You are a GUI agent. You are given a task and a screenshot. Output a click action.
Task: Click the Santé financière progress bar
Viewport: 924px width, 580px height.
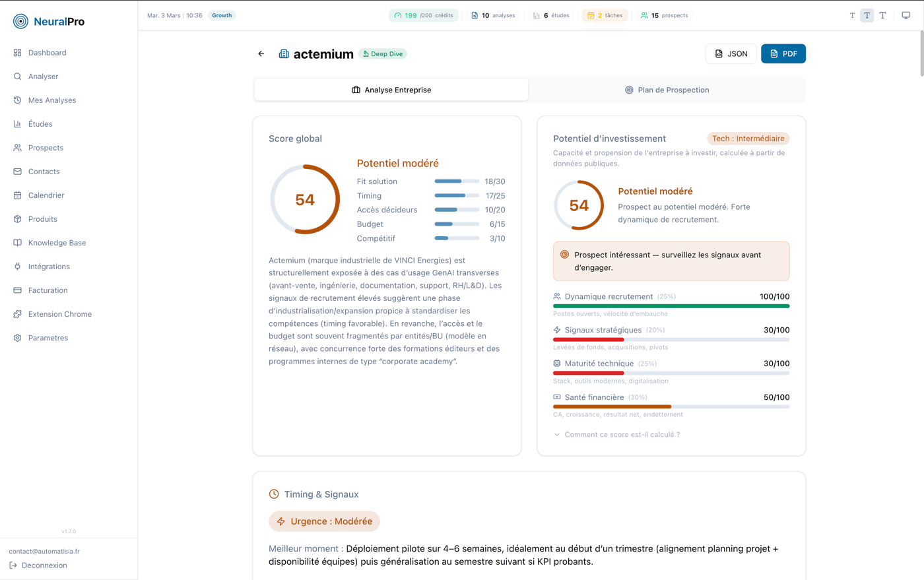pyautogui.click(x=671, y=406)
